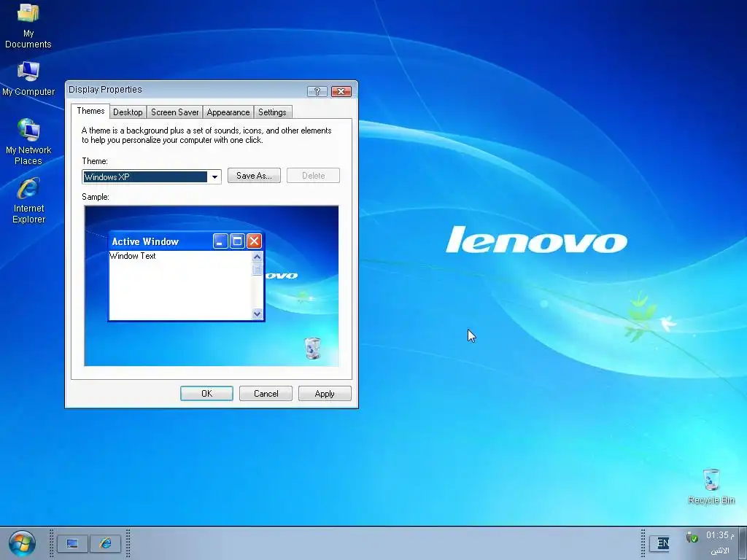
Task: Open the Start menu orb
Action: click(22, 543)
